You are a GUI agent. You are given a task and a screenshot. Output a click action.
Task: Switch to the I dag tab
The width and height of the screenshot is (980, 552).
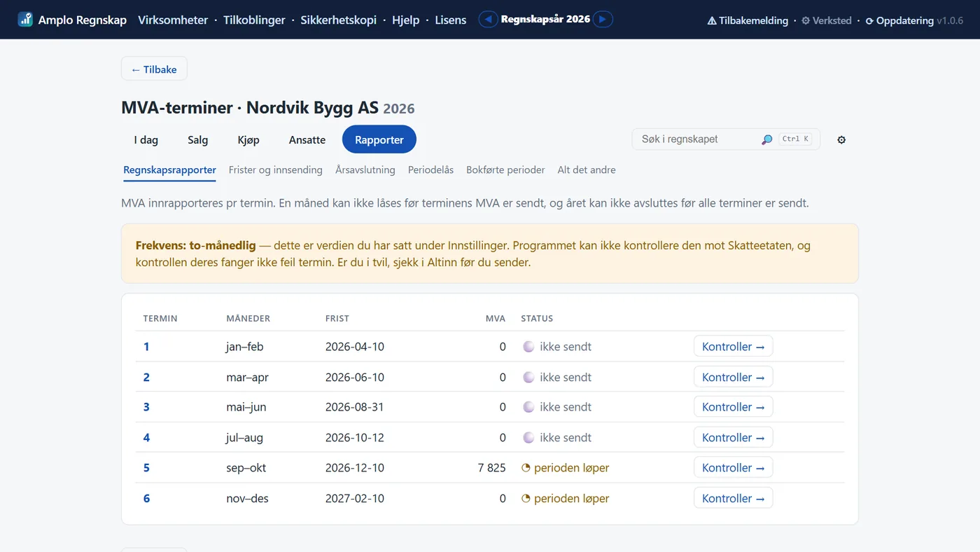pyautogui.click(x=146, y=139)
